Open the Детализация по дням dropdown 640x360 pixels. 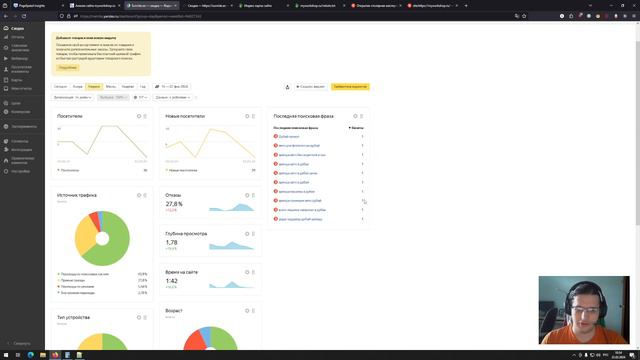(x=72, y=98)
